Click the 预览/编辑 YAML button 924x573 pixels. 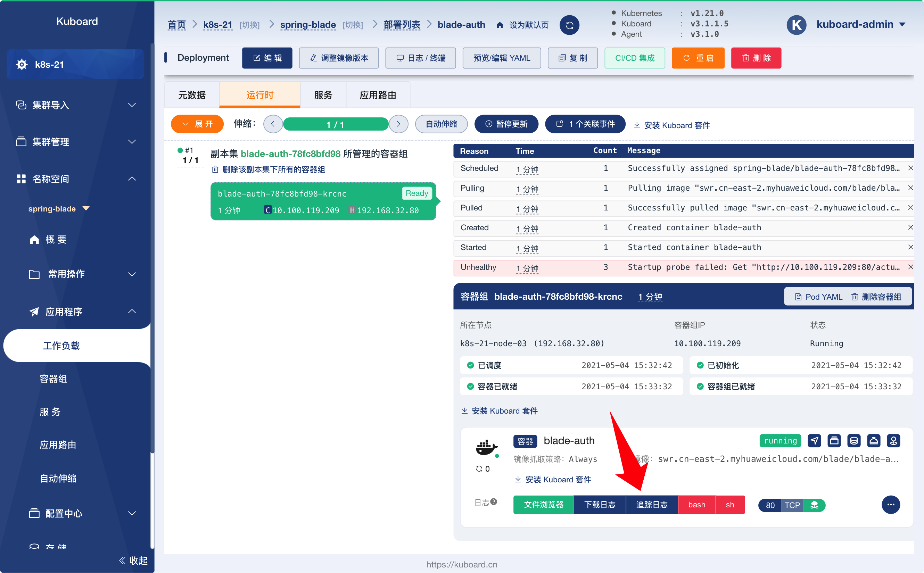pos(502,58)
